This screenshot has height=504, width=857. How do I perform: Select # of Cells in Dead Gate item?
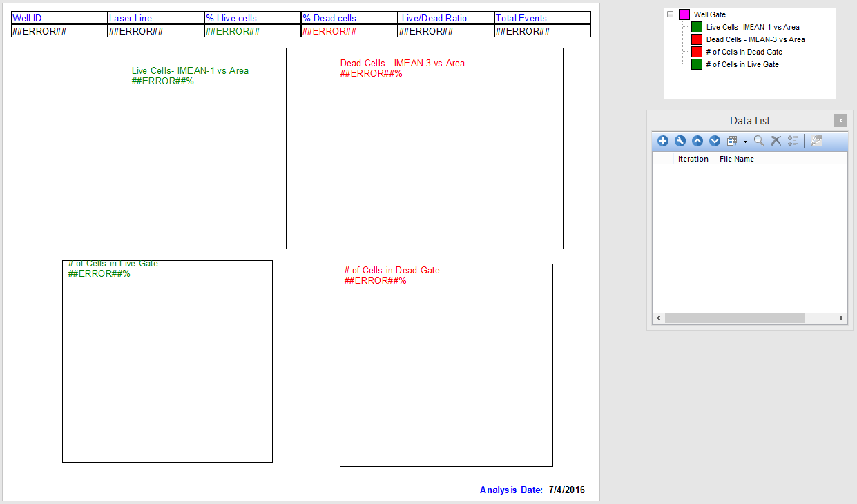(744, 52)
